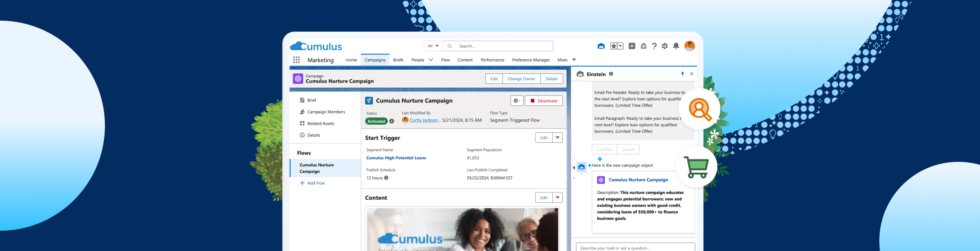Click the Cancel button in Einstein chat

tap(628, 149)
